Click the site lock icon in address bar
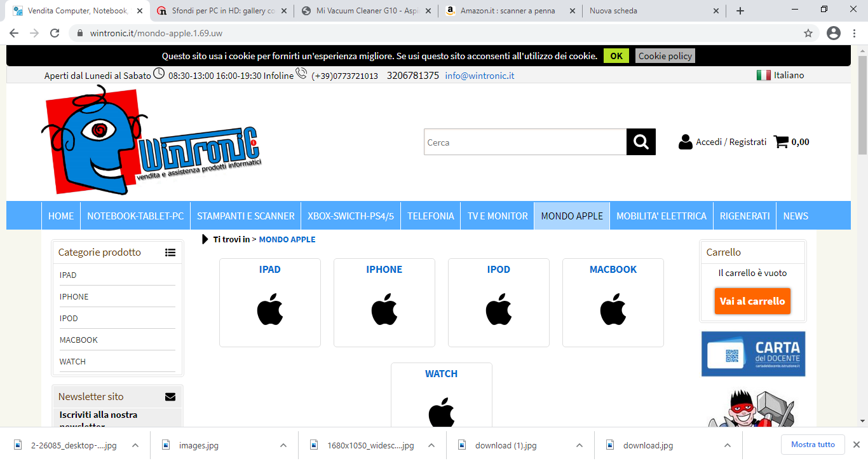Screen dimensions: 868x463 [80, 33]
